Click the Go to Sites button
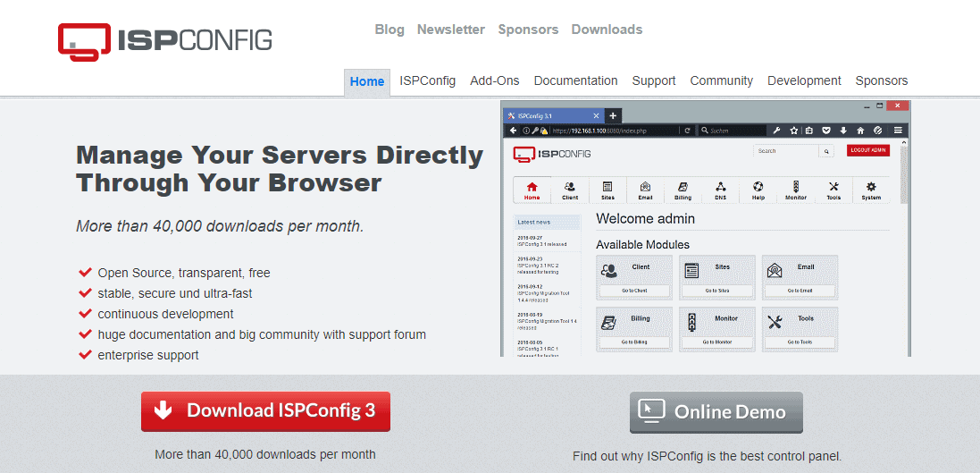 [x=716, y=291]
